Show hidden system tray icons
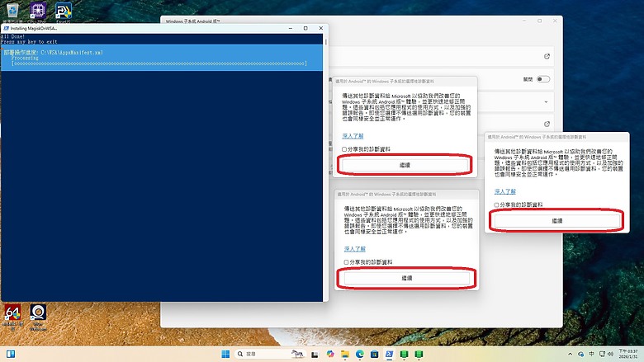Screen dimensions: 644x362 pyautogui.click(x=570, y=354)
